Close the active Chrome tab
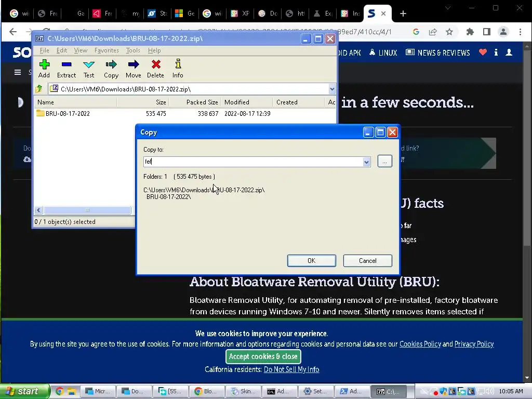532x399 pixels. coord(383,14)
